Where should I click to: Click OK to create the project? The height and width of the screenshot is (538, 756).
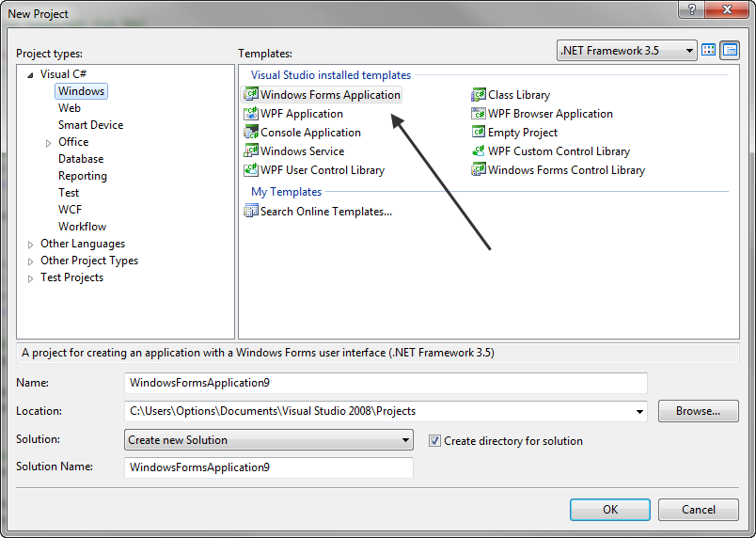pyautogui.click(x=610, y=510)
